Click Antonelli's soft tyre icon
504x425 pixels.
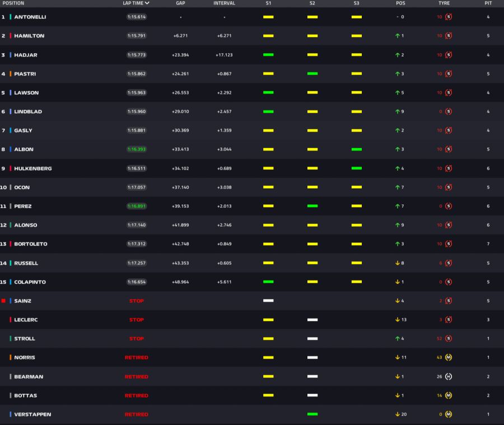click(449, 17)
